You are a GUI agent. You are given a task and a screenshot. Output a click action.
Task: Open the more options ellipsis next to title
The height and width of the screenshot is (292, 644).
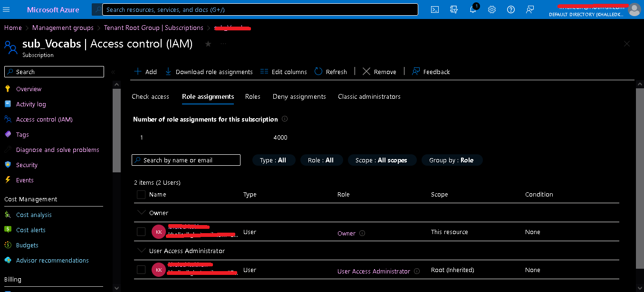(x=223, y=44)
